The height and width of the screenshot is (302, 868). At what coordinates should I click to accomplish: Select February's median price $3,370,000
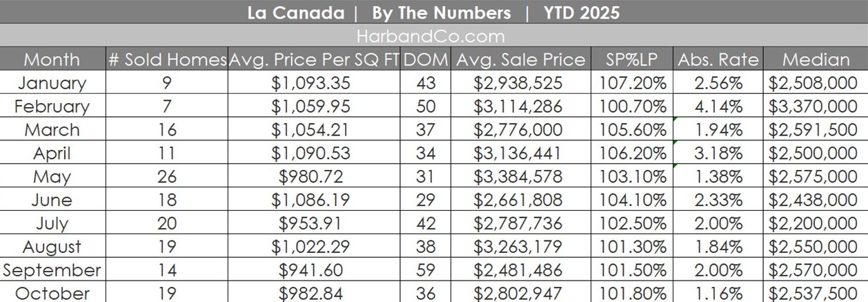pyautogui.click(x=816, y=107)
